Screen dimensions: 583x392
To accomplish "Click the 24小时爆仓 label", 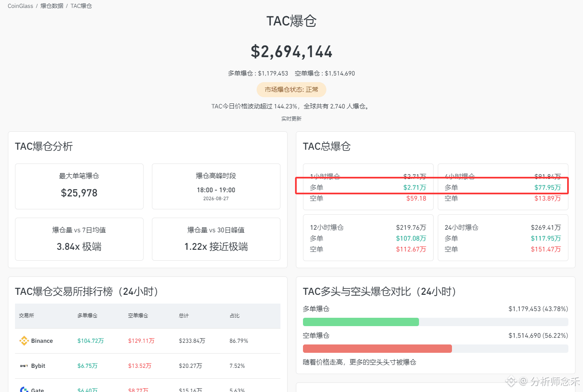I will 462,228.
